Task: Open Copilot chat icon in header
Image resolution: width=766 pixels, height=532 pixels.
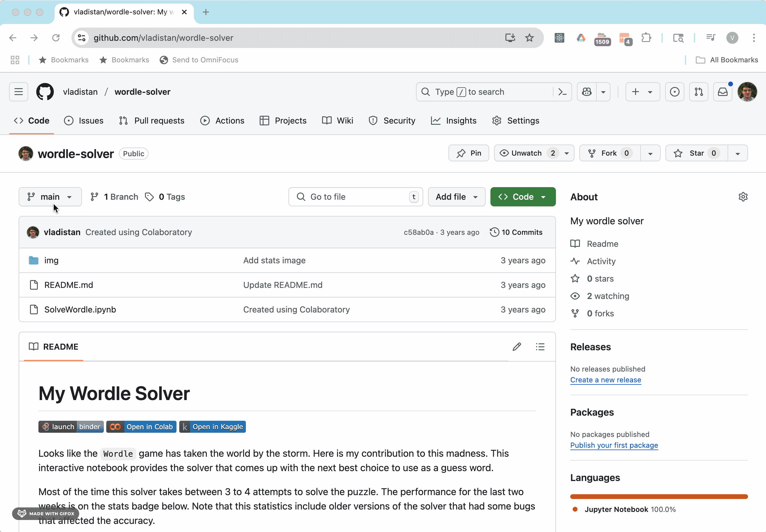Action: tap(587, 92)
